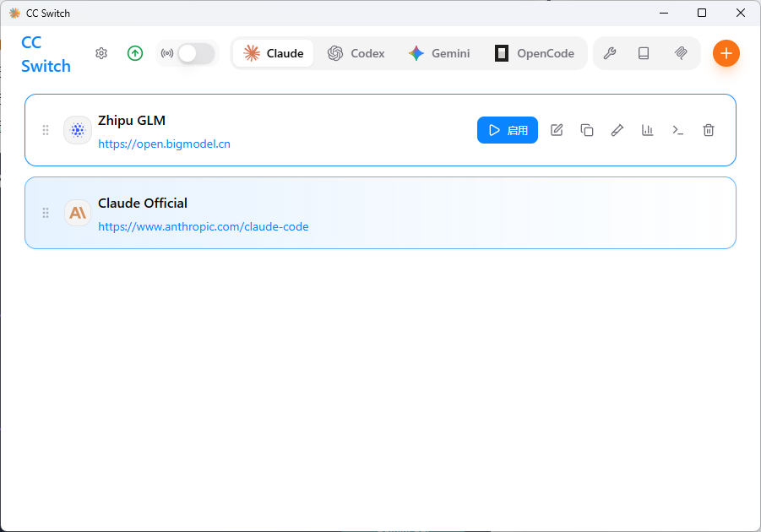Viewport: 761px width, 532px height.
Task: Enable the Zhipu GLM provider
Action: pyautogui.click(x=507, y=130)
